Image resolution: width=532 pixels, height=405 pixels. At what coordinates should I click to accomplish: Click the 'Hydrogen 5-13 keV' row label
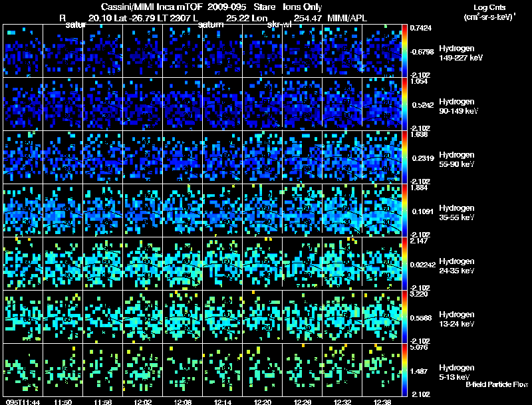click(x=457, y=372)
